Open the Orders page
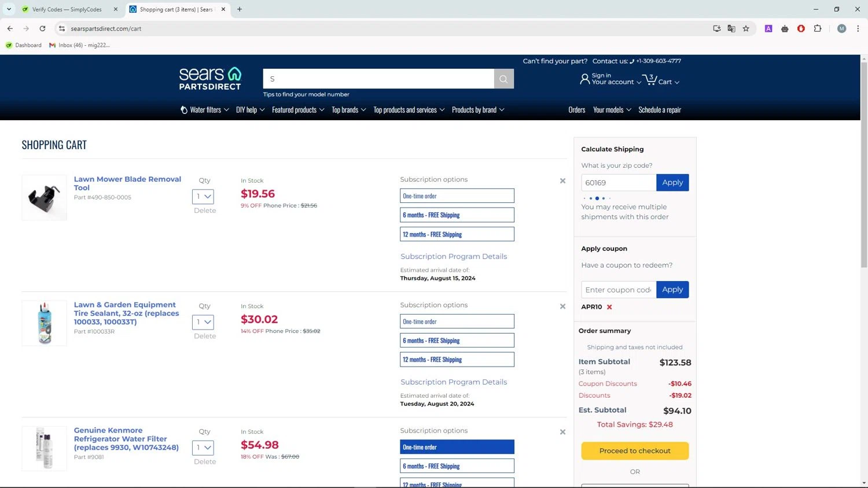 pyautogui.click(x=576, y=110)
